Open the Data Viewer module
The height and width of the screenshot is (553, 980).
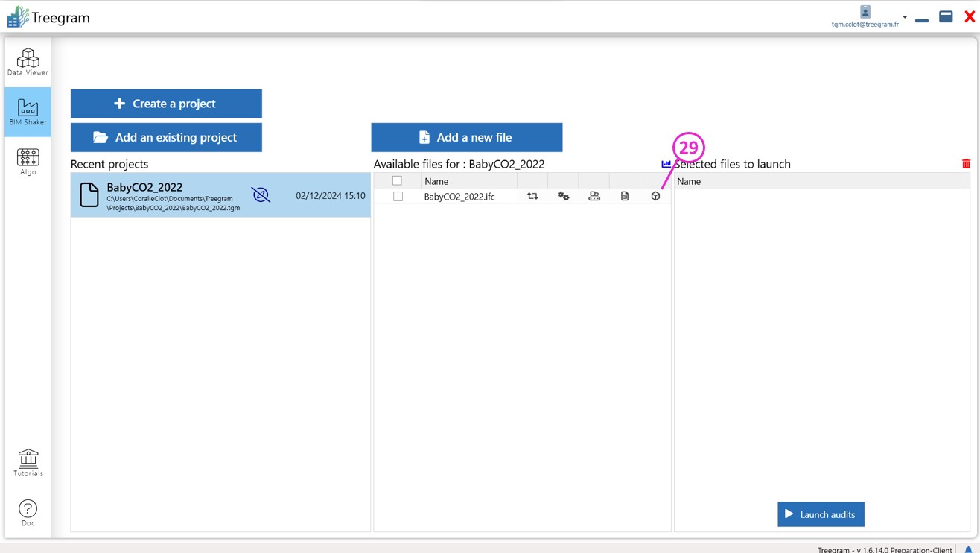[28, 62]
